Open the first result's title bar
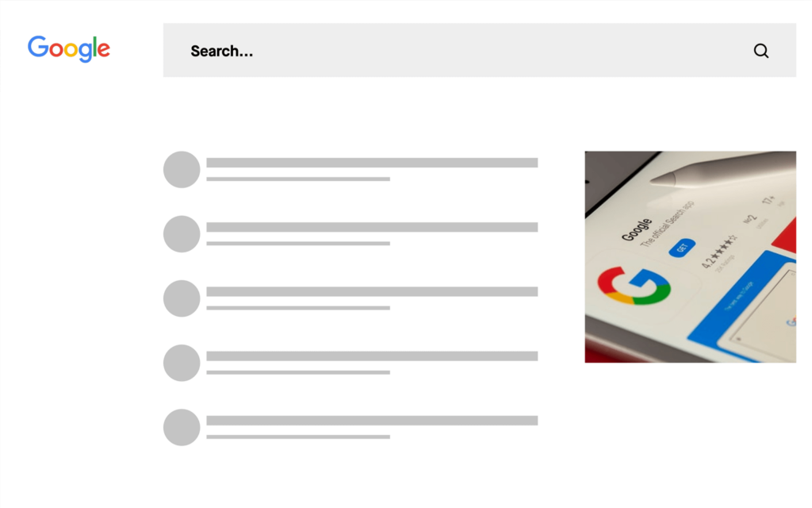Image resolution: width=812 pixels, height=508 pixels. [372, 163]
